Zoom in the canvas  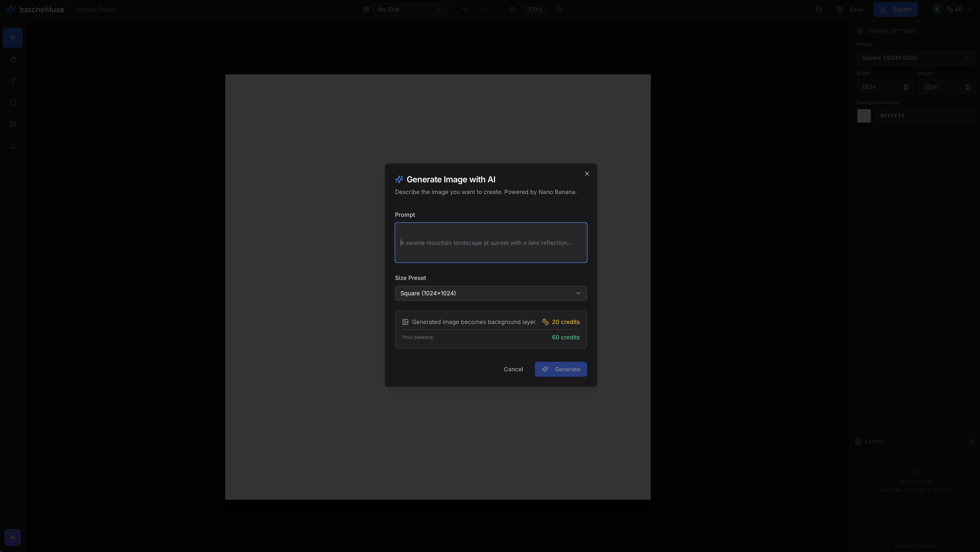pos(559,10)
